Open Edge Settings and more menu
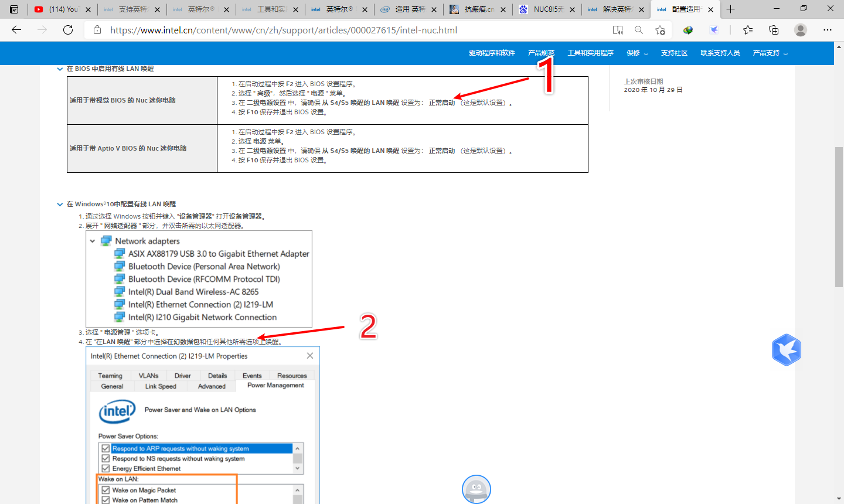Image resolution: width=844 pixels, height=504 pixels. [x=828, y=30]
